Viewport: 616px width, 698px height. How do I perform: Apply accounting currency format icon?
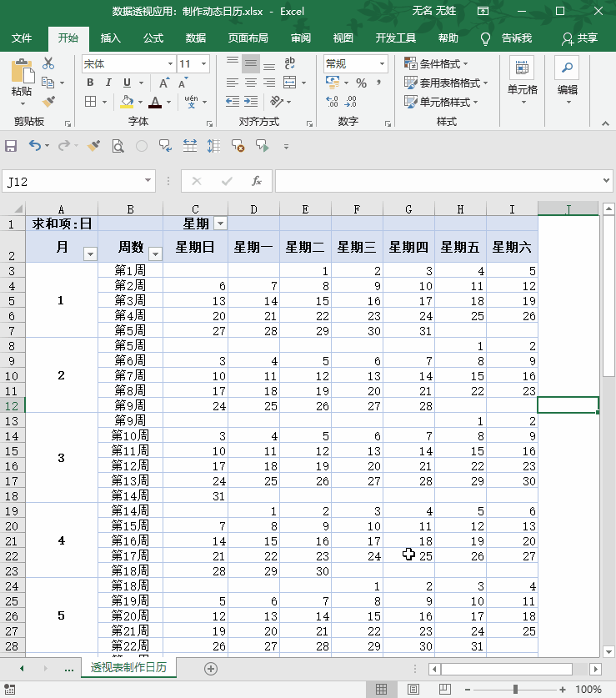pos(333,83)
